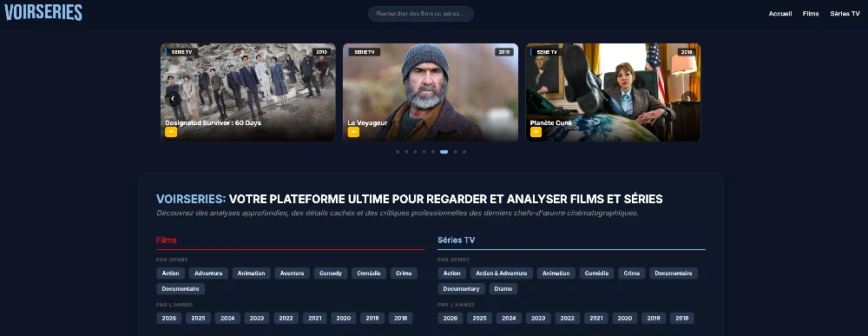Filter Séries TV by year 2019
Viewport: 868px width, 336px height.
click(x=654, y=319)
